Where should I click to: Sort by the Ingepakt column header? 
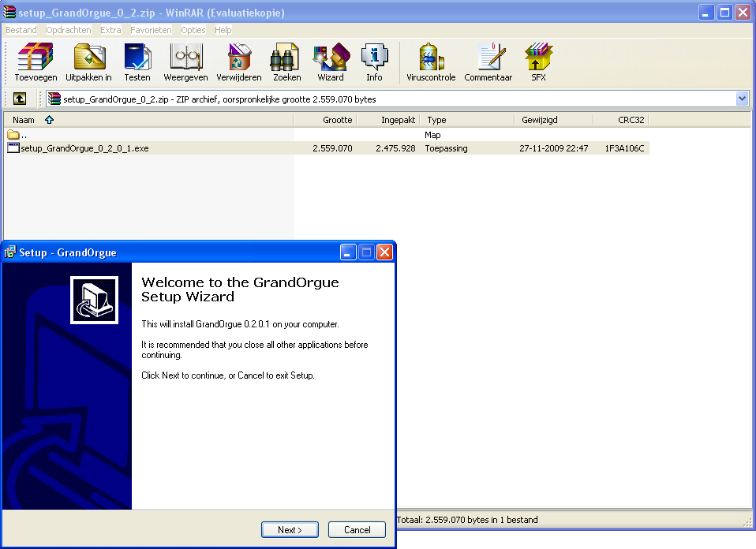pos(388,120)
